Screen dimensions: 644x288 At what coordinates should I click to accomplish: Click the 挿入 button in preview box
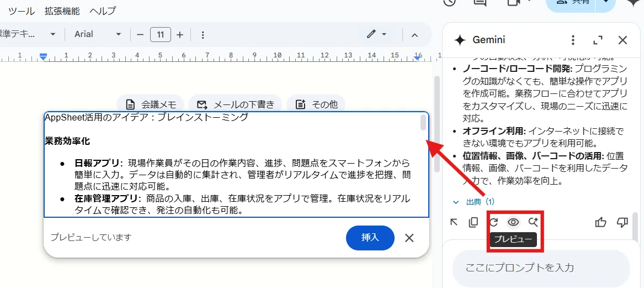[370, 237]
